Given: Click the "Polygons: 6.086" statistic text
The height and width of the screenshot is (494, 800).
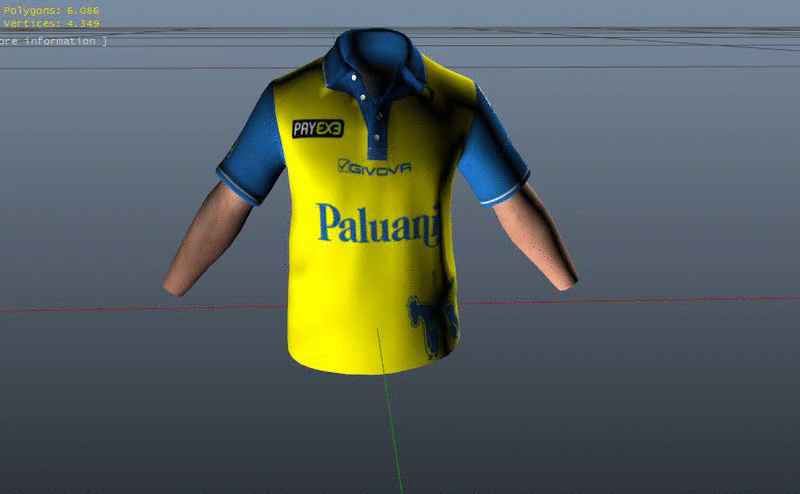Looking at the screenshot, I should point(51,10).
